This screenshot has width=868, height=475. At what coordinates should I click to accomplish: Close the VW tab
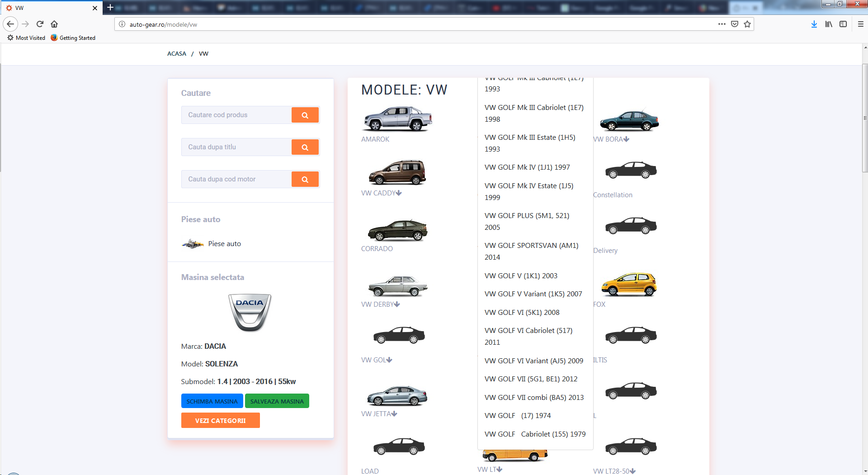95,8
